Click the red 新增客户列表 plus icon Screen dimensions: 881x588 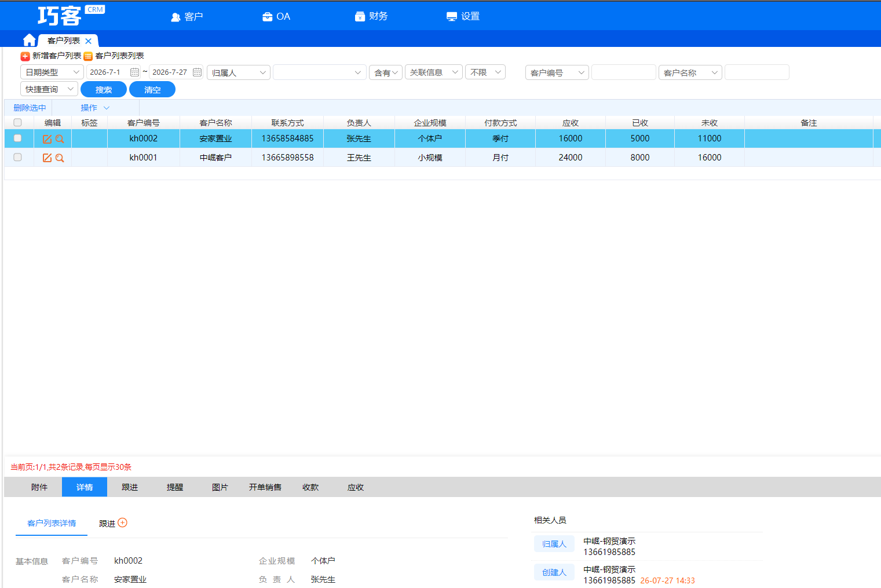click(25, 56)
